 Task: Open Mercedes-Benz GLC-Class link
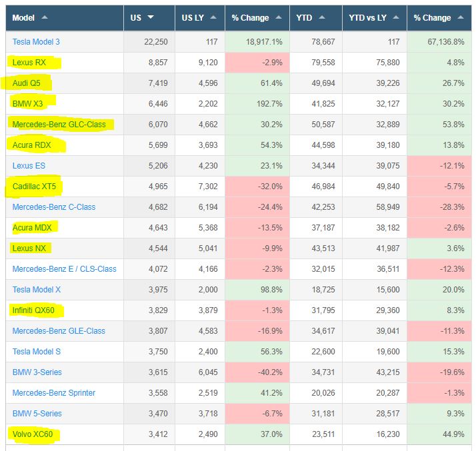[59, 124]
